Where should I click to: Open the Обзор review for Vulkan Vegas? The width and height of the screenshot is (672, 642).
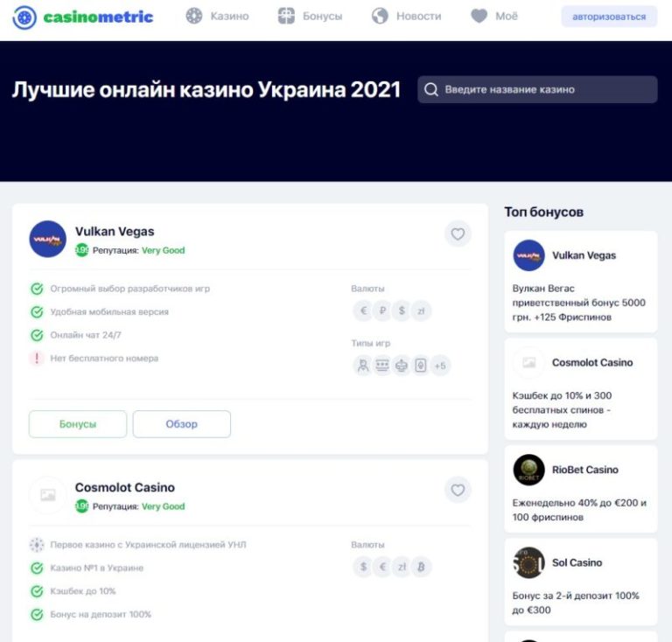click(182, 424)
